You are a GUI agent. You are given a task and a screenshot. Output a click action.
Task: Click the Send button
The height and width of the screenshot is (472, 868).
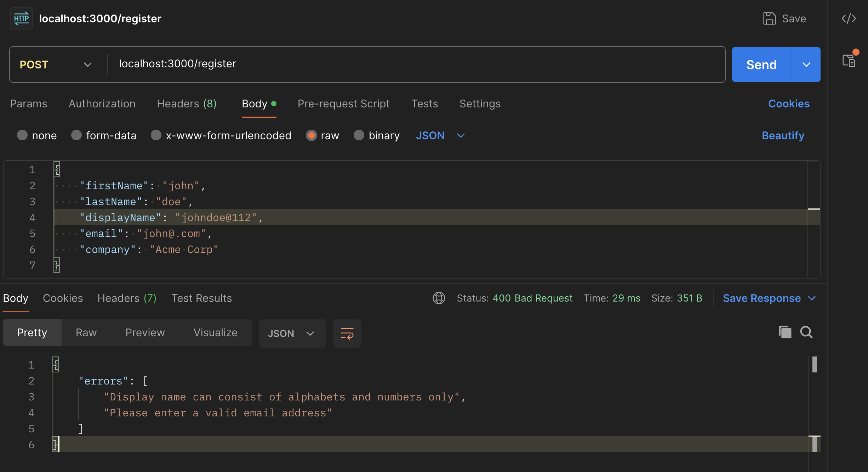(x=761, y=64)
